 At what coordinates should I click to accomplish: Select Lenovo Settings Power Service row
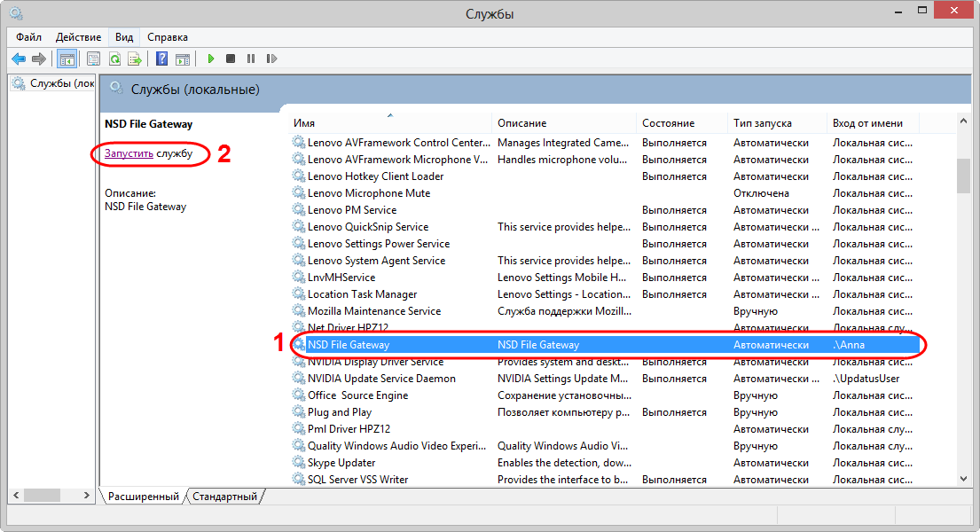point(606,244)
